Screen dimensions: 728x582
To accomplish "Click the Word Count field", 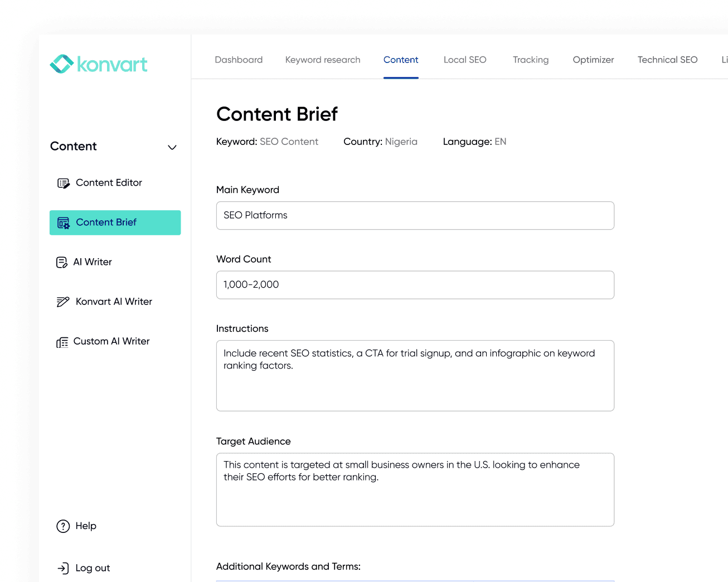I will click(x=415, y=285).
